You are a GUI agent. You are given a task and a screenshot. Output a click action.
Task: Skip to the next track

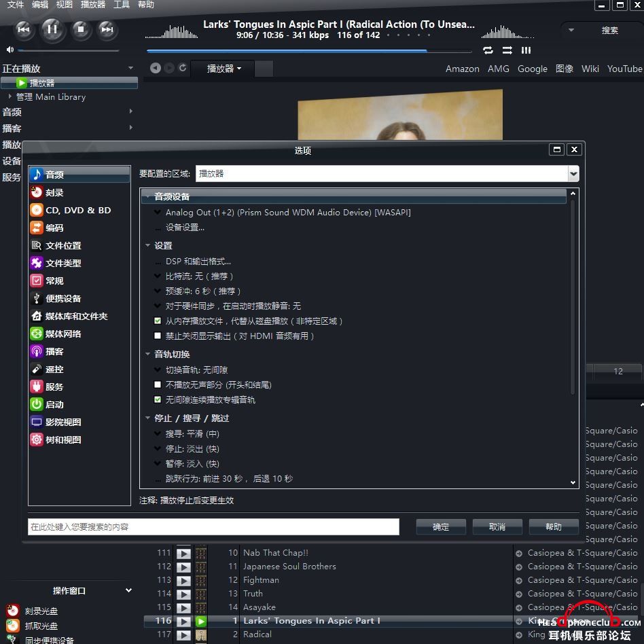click(x=107, y=30)
